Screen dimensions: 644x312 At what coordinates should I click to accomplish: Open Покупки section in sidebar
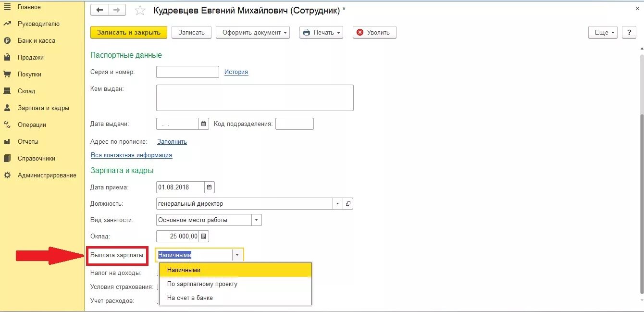point(29,74)
